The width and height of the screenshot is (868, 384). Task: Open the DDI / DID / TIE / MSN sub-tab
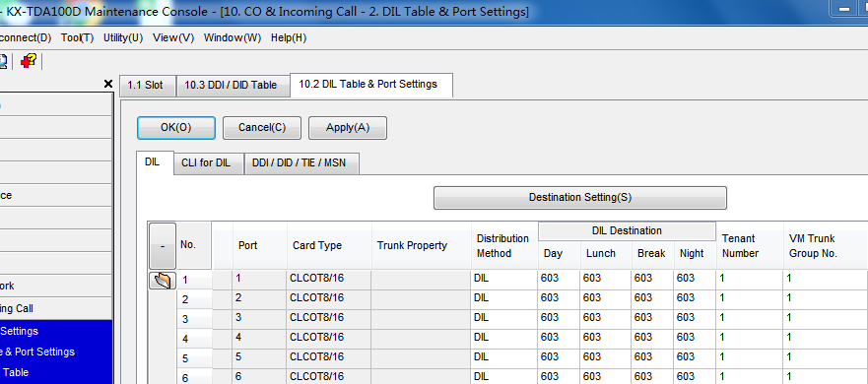tap(301, 163)
